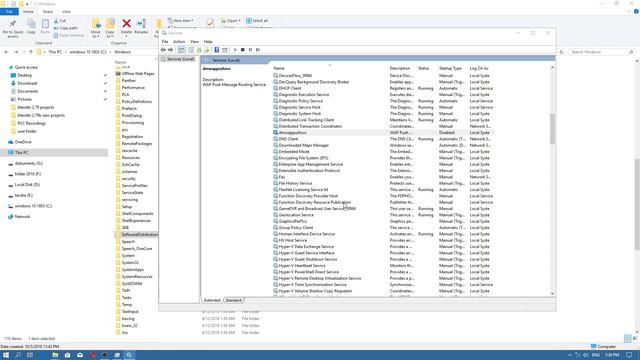Screen dimensions: 640x360
Task: Click the Back arrow in Services toolbar
Action: pyautogui.click(x=163, y=50)
